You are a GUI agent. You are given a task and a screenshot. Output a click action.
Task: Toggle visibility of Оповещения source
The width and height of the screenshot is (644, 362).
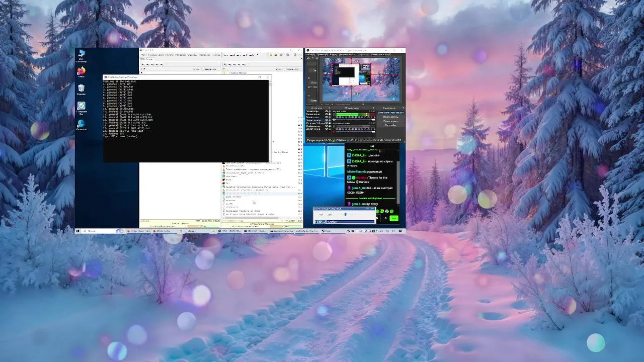point(327,114)
